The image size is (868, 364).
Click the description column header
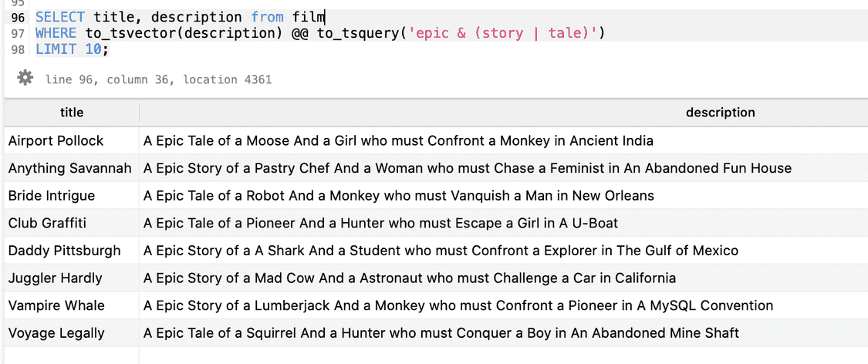click(x=720, y=113)
